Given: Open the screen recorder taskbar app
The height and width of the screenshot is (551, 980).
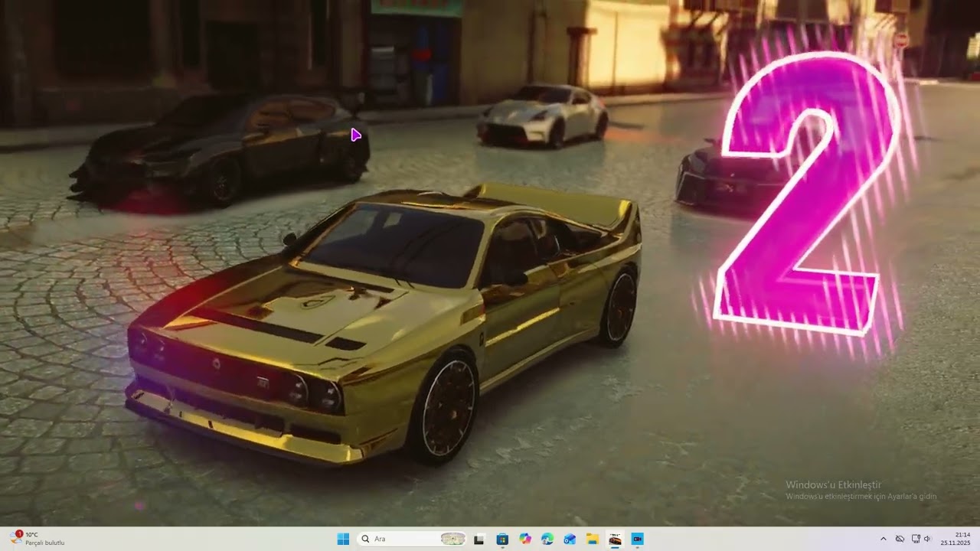Looking at the screenshot, I should [637, 539].
